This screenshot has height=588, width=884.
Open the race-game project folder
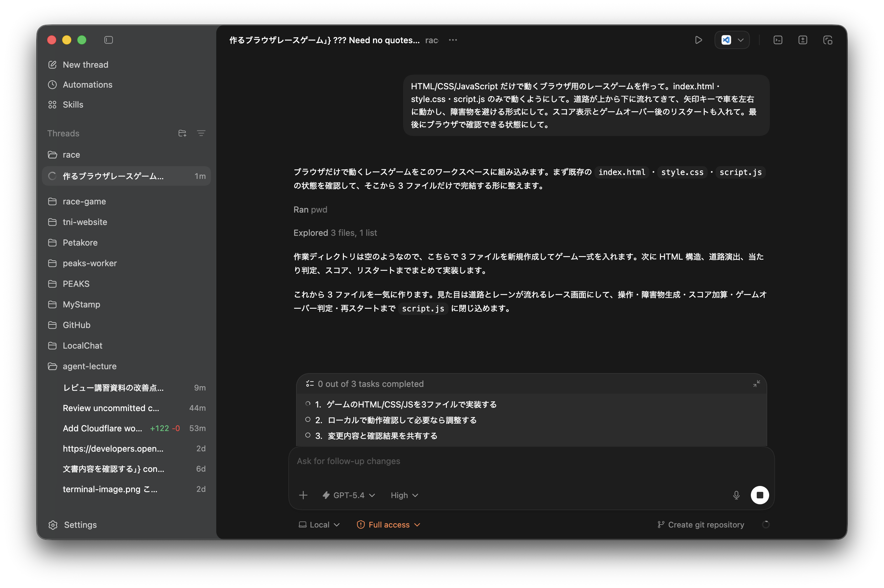click(x=126, y=201)
